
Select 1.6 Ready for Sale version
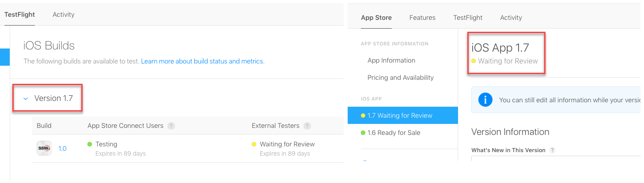tap(394, 133)
